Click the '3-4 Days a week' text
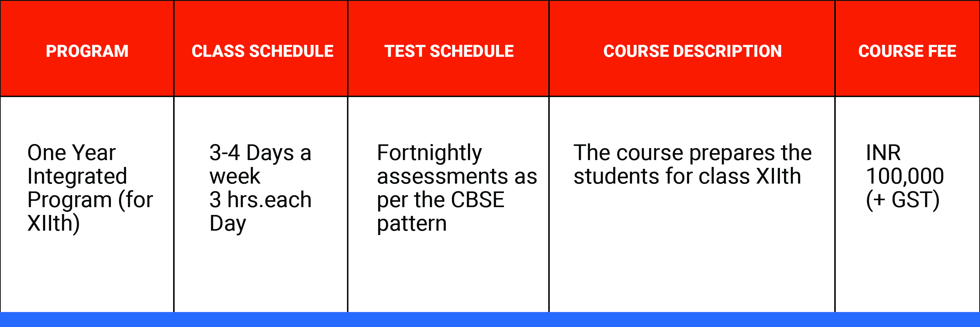 pos(260,164)
